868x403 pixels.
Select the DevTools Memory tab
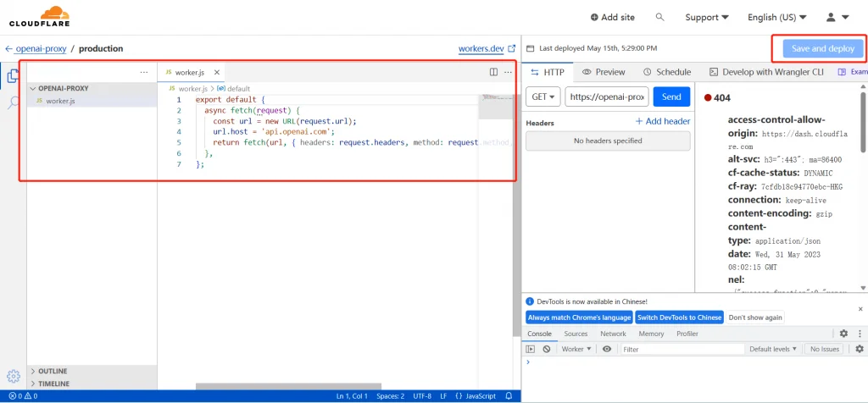click(651, 334)
